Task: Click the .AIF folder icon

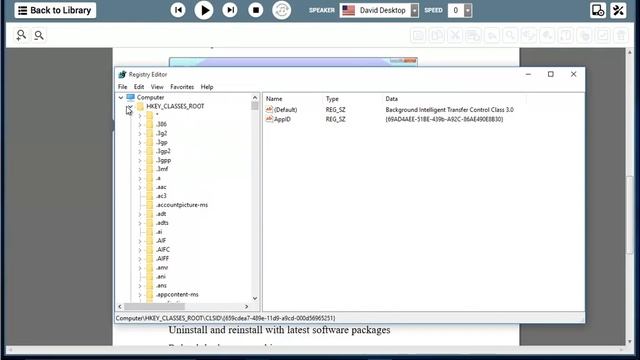Action: [150, 241]
